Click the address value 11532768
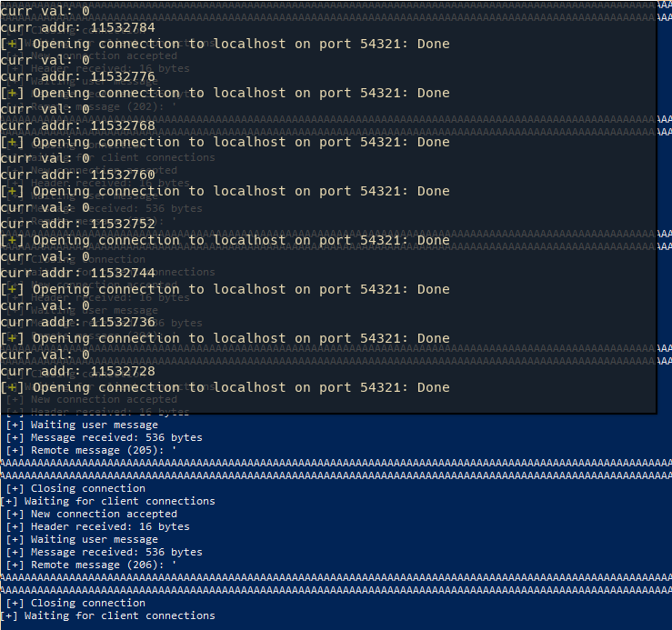The width and height of the screenshot is (672, 630). (123, 126)
